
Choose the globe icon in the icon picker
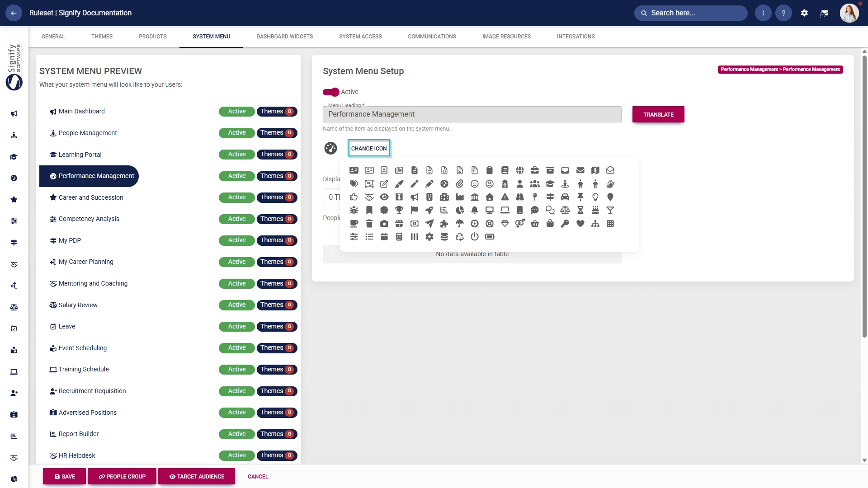coord(520,170)
